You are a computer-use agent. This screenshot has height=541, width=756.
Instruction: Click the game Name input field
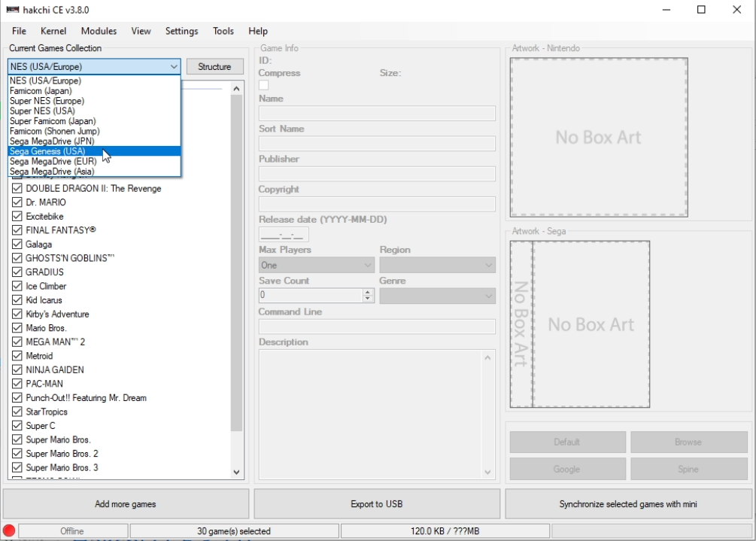point(377,114)
